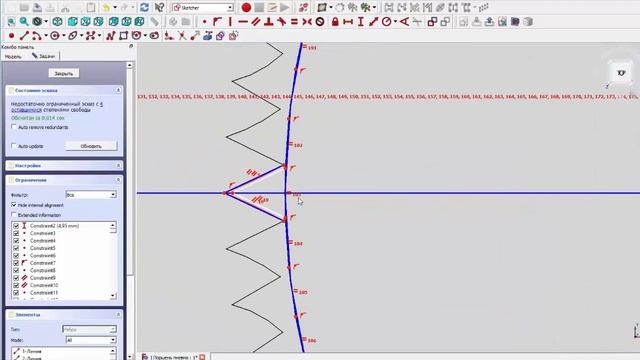The width and height of the screenshot is (640, 360).
Task: Click the Refresh view icon
Action: (144, 7)
